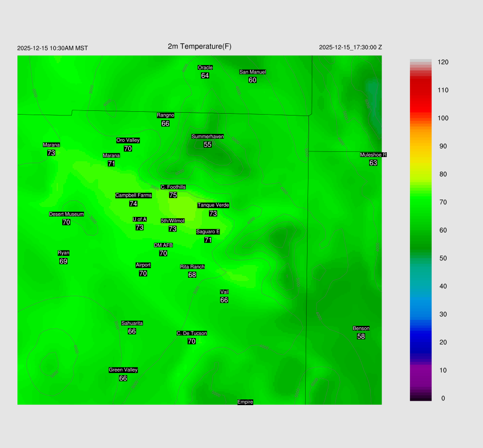Select the Tanque Verde station label

pos(213,205)
